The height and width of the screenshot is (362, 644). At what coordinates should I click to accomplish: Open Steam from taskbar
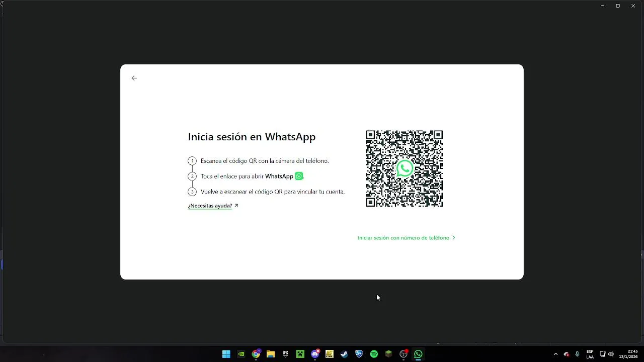pyautogui.click(x=344, y=354)
